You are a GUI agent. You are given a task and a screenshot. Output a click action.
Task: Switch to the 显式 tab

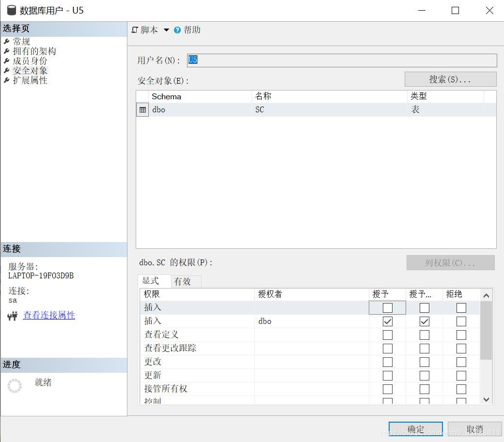[154, 281]
